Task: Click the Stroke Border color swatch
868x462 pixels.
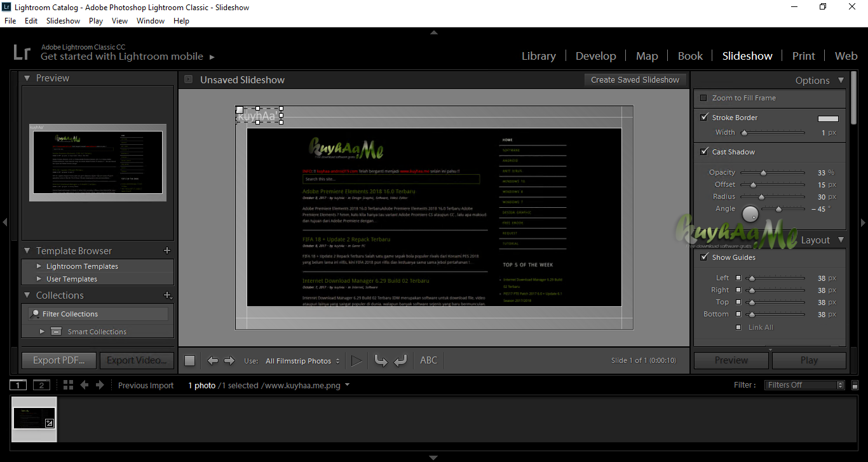Action: click(x=828, y=118)
